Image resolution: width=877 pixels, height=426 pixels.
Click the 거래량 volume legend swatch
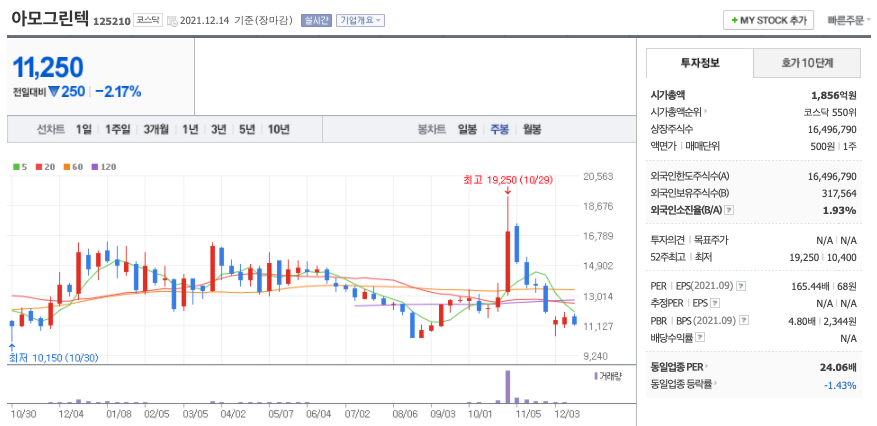coord(596,376)
